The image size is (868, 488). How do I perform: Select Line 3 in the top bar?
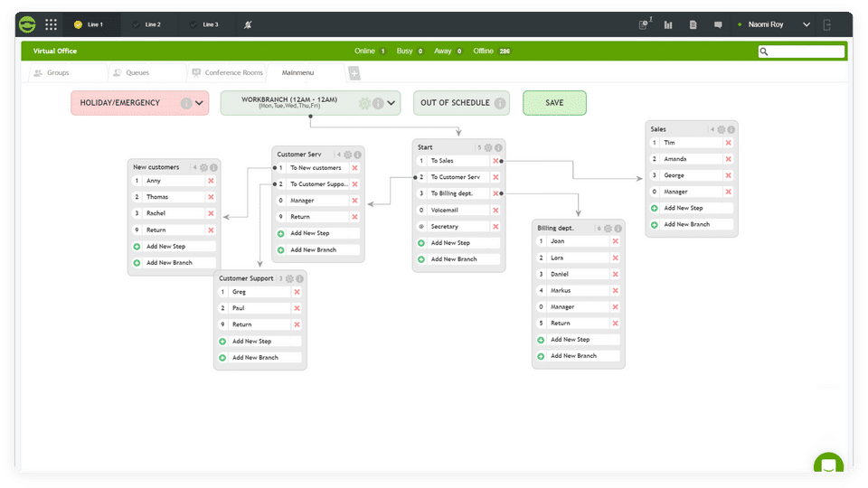point(205,25)
